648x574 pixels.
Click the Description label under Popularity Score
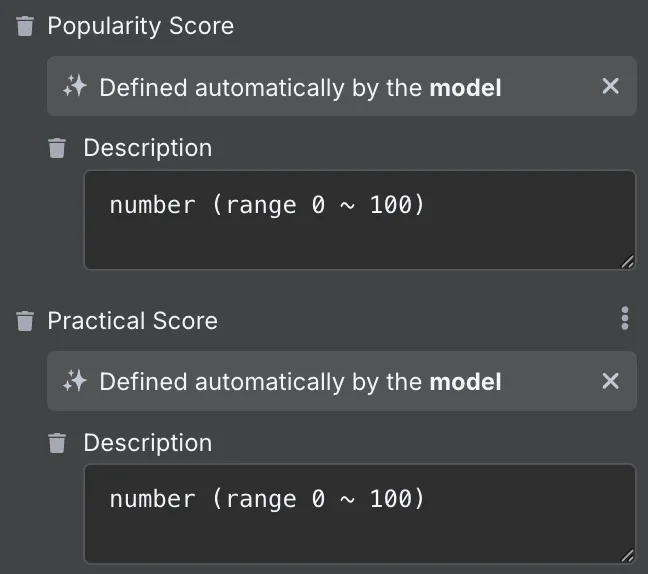click(148, 148)
